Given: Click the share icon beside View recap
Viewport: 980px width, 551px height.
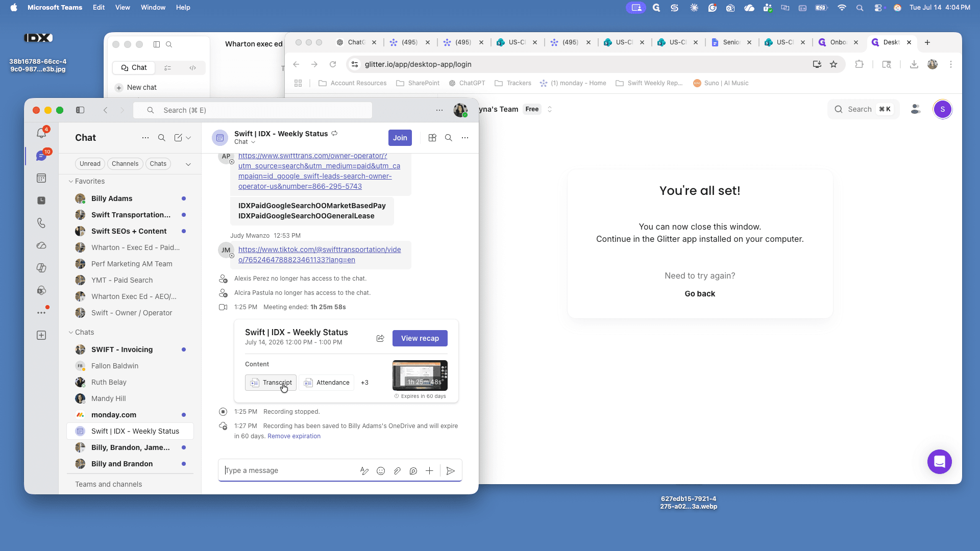Looking at the screenshot, I should [380, 338].
